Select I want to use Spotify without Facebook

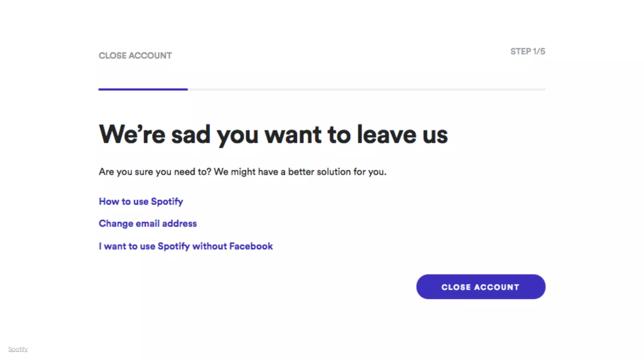click(186, 246)
